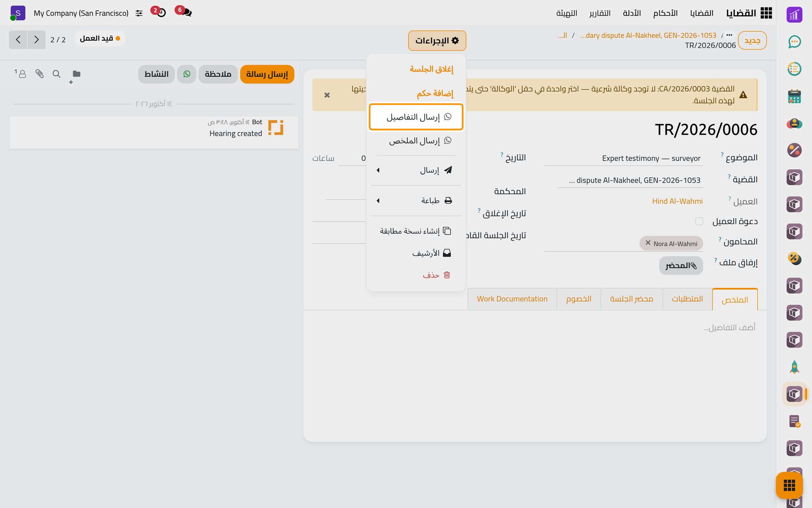
Task: Open the discuss chat bubble sidebar icon
Action: click(x=794, y=42)
